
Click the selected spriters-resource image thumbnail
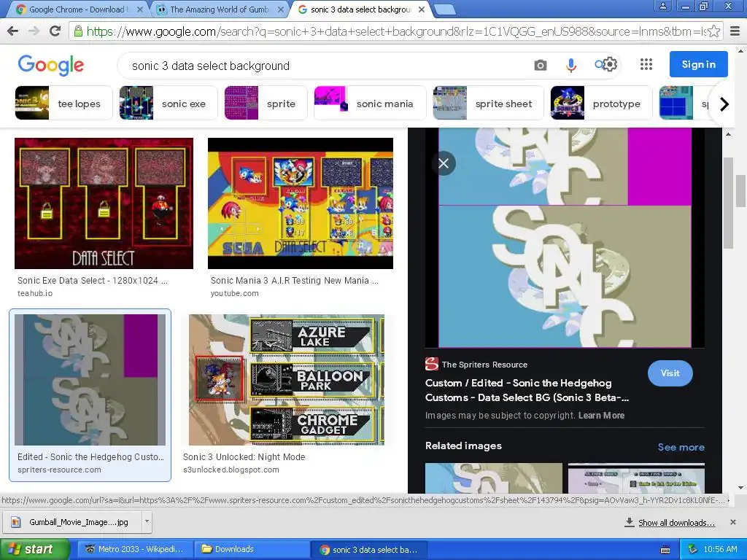tap(90, 379)
